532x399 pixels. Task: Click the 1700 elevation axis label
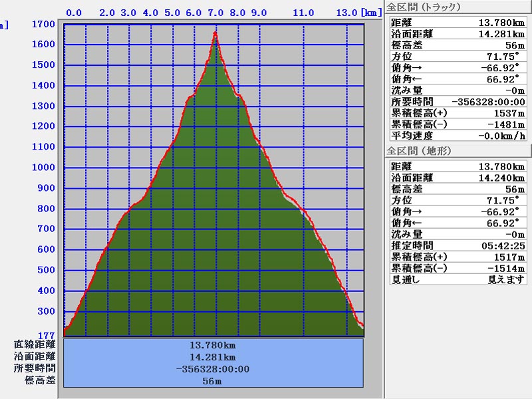[x=43, y=24]
